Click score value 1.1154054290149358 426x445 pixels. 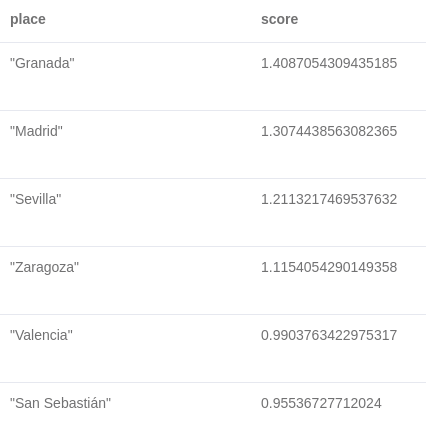click(x=329, y=267)
